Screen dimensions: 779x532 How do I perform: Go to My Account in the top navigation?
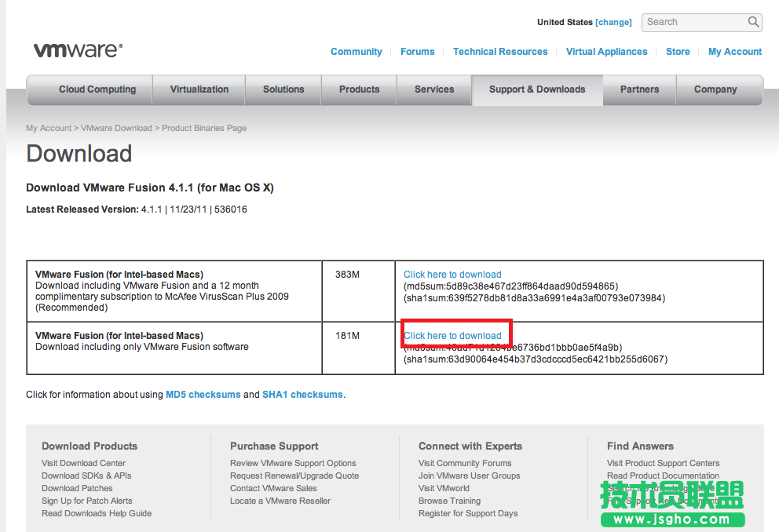point(734,51)
